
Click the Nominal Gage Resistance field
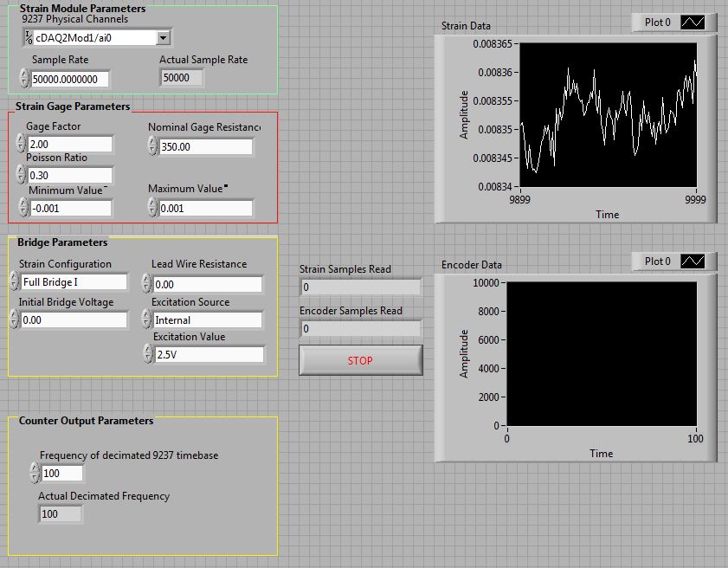point(205,146)
